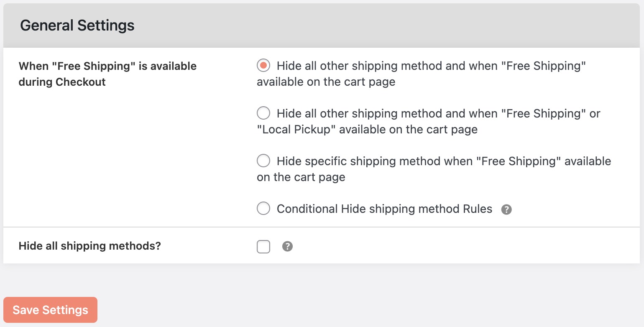The width and height of the screenshot is (644, 327).
Task: Click the '"Local Pickup" available on the cart page' text
Action: [x=367, y=130]
